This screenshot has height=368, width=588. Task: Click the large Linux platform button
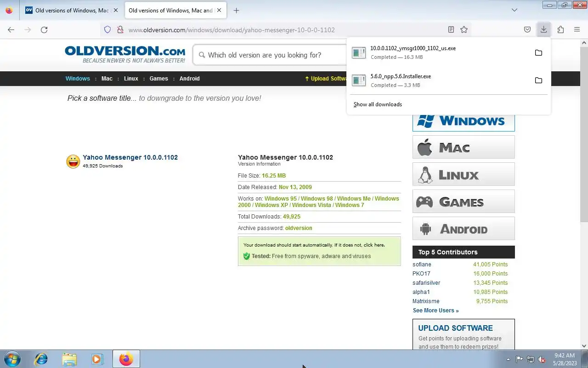(464, 174)
